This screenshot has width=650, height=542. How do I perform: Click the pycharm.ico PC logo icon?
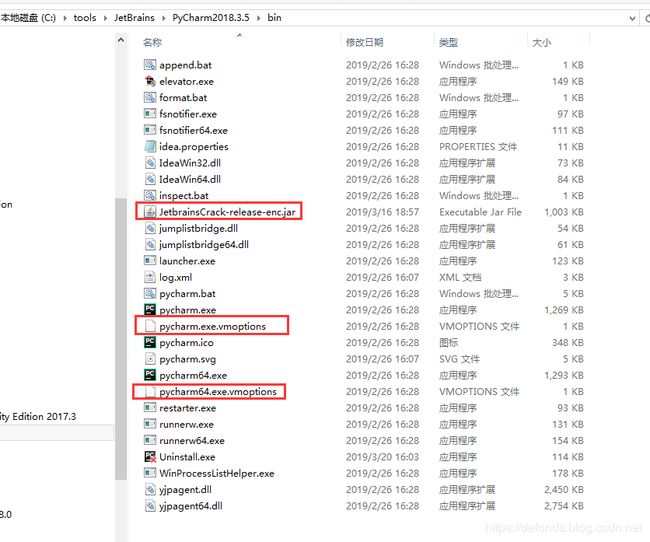(x=150, y=343)
